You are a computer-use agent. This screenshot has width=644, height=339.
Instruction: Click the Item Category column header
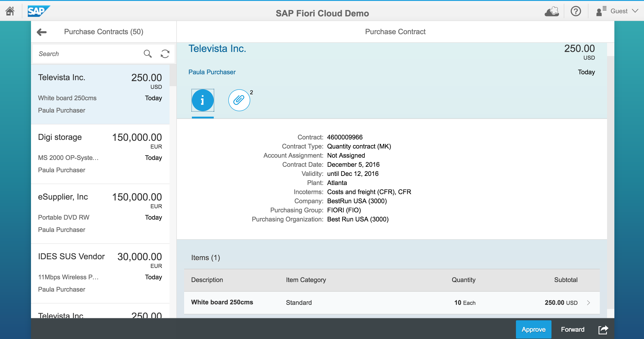click(306, 280)
